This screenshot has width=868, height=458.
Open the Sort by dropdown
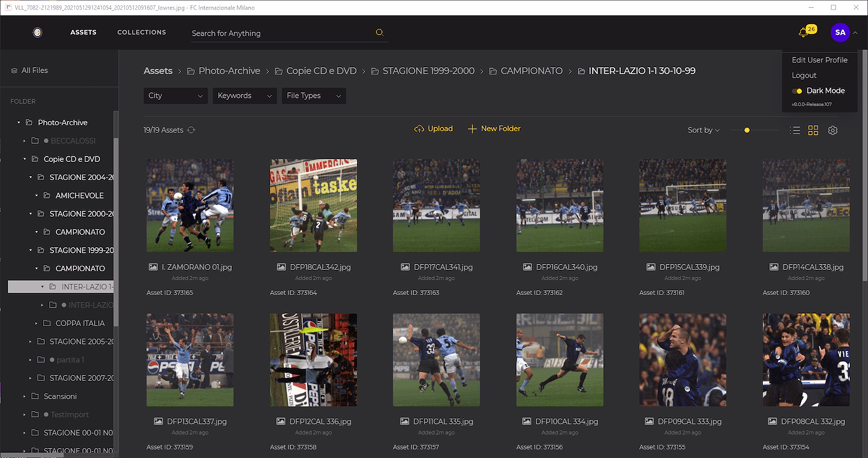(x=703, y=130)
